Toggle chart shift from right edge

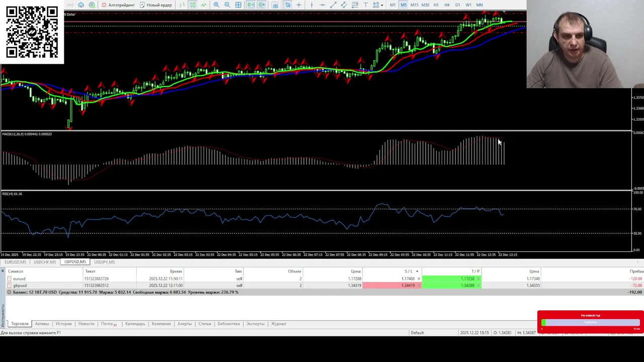262,5
